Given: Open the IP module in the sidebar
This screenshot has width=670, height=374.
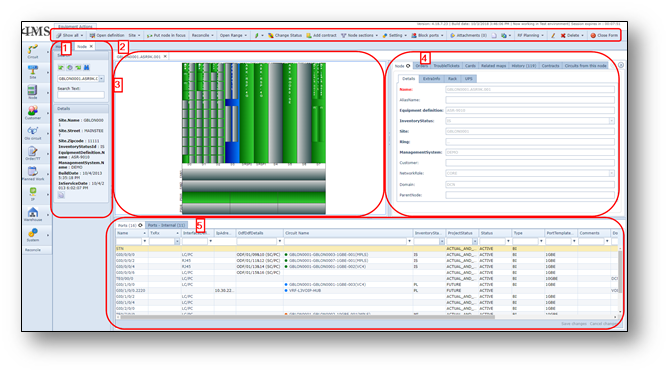Looking at the screenshot, I should pyautogui.click(x=33, y=194).
